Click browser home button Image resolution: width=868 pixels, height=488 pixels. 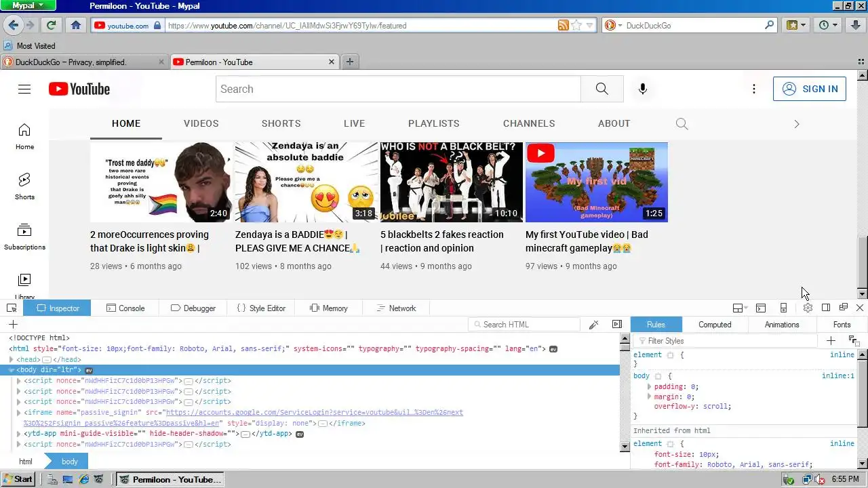click(76, 25)
